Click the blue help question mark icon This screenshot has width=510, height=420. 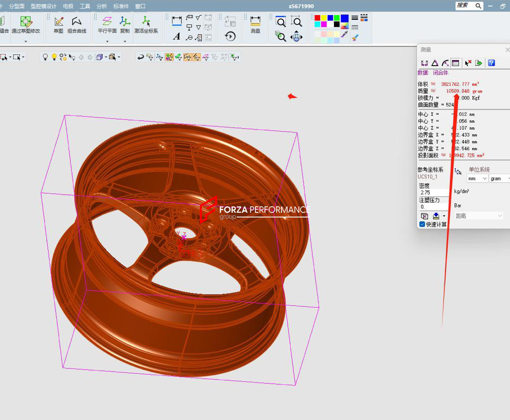491,63
